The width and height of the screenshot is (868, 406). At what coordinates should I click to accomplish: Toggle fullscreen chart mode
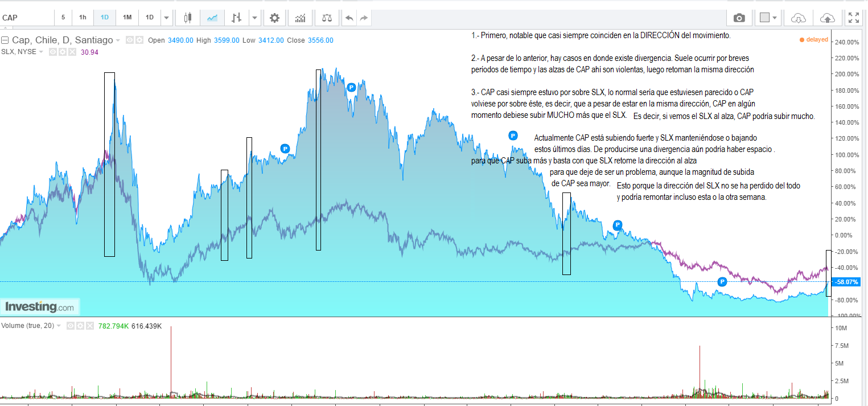coord(853,18)
